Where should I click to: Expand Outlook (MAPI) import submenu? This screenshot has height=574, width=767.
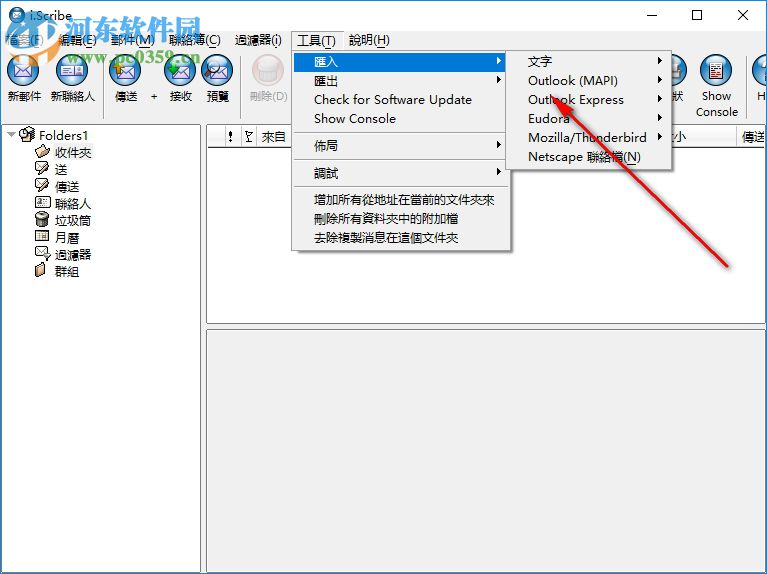588,81
